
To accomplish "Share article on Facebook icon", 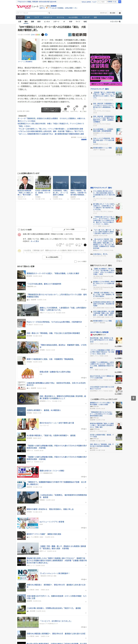I will [46, 35].
